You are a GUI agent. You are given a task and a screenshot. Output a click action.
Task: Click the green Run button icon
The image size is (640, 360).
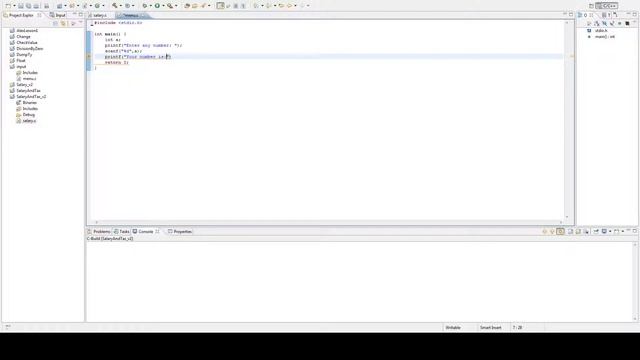click(157, 6)
